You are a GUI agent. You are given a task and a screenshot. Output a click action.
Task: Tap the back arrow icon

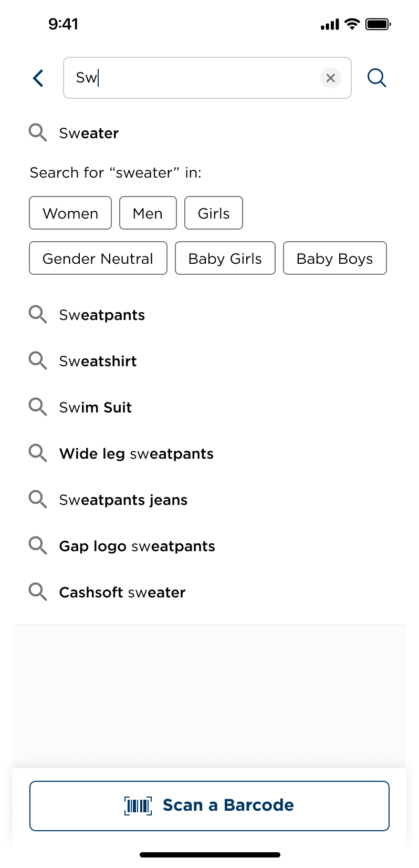click(38, 78)
